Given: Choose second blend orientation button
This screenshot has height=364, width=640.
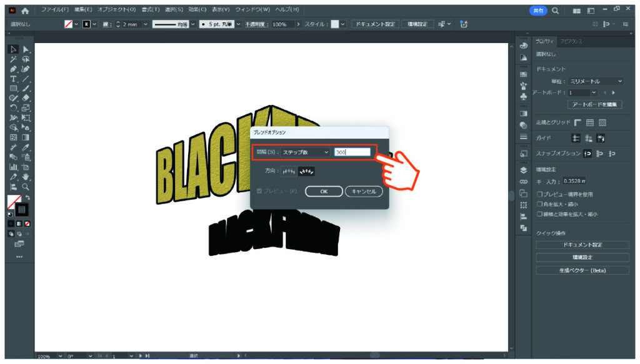Looking at the screenshot, I should (306, 172).
